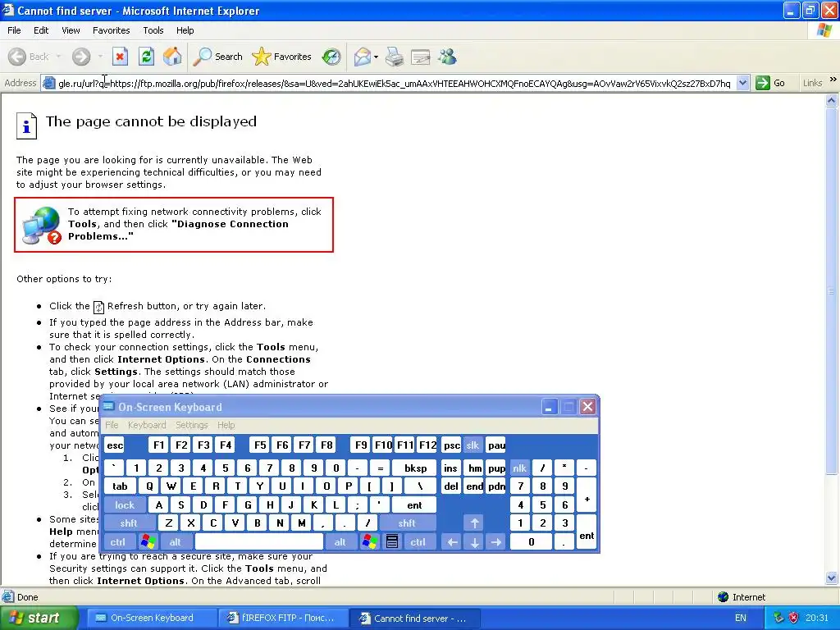
Task: Expand the Links toolbar chevron
Action: click(833, 80)
